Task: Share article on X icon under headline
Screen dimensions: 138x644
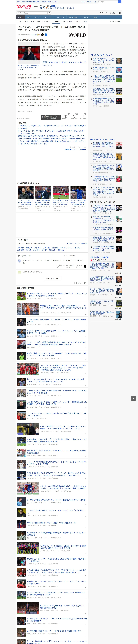Action: tap(42, 35)
